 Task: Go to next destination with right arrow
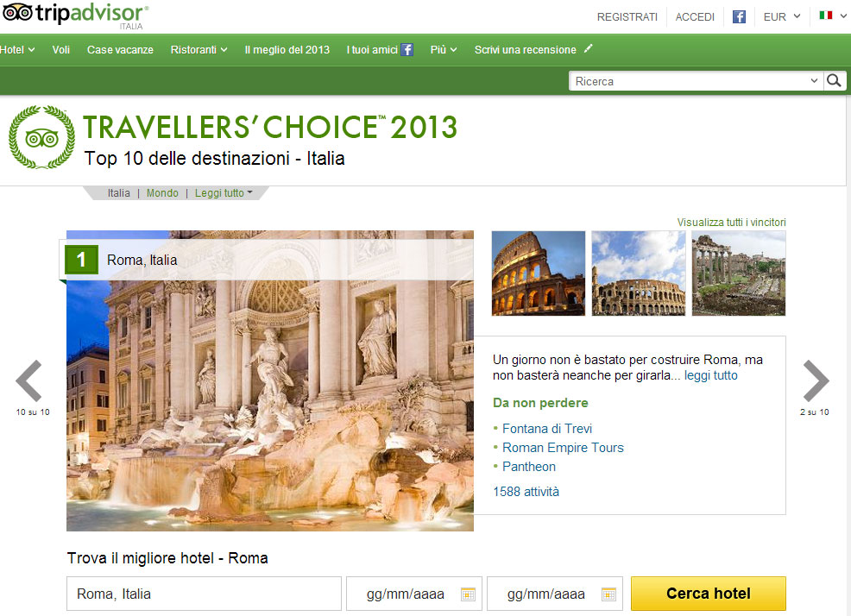click(816, 380)
